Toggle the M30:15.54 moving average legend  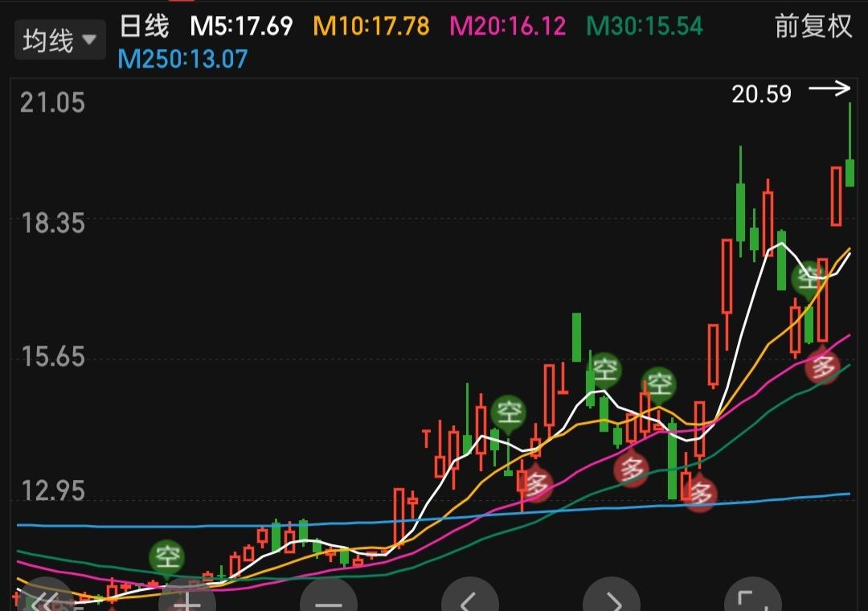tap(646, 26)
